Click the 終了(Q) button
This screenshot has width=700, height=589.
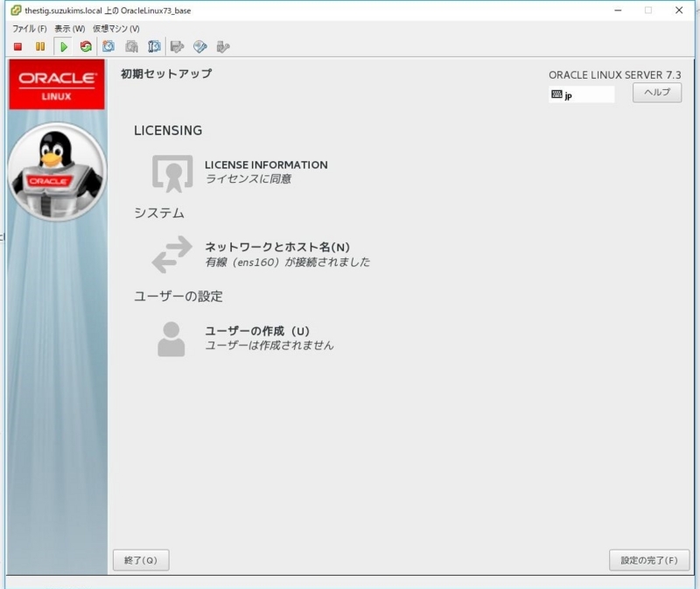click(x=141, y=560)
